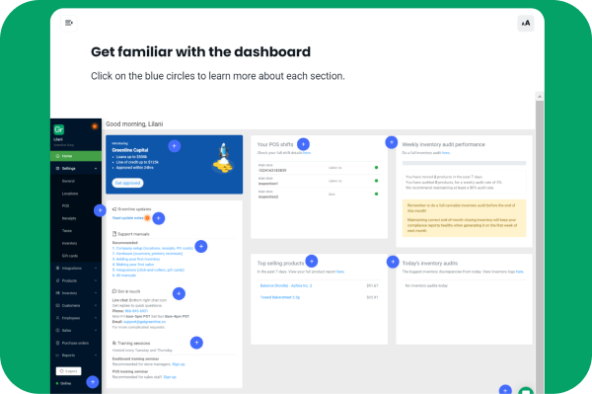Open the Read update notes link
This screenshot has height=394, width=592.
click(128, 218)
